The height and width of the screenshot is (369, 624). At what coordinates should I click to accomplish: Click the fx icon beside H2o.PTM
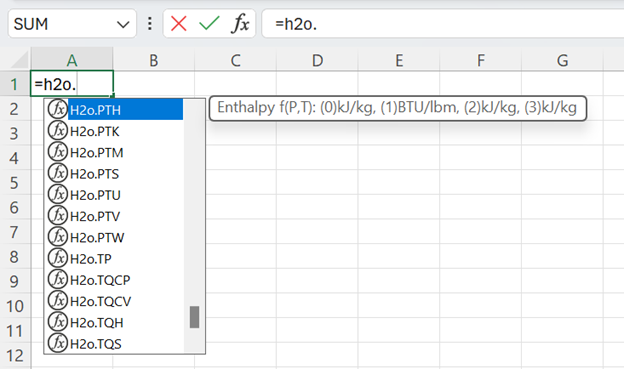tap(58, 151)
